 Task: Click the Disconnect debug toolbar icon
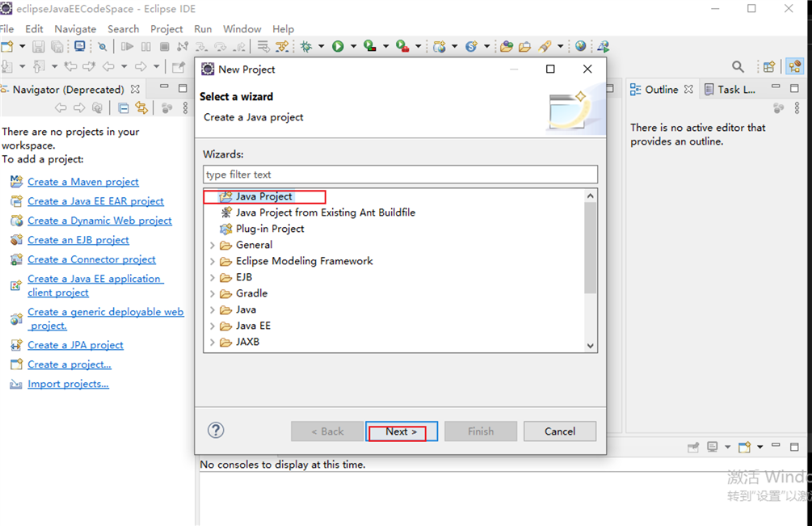(183, 47)
